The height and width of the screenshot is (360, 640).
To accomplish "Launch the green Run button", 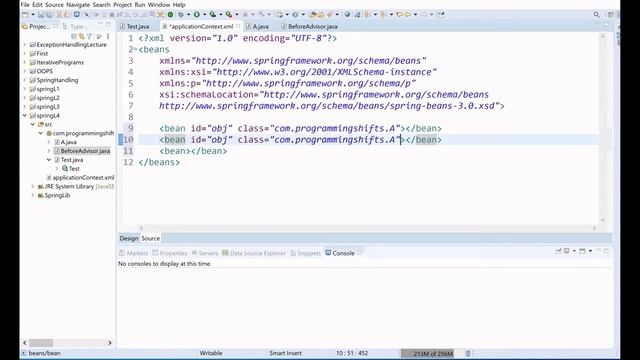I will coord(197,15).
